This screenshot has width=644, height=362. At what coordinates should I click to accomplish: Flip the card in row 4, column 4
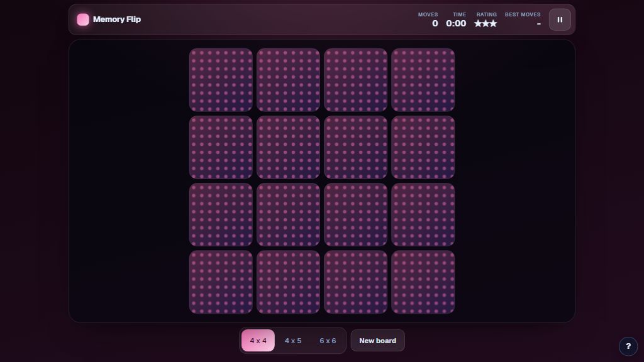tap(423, 282)
